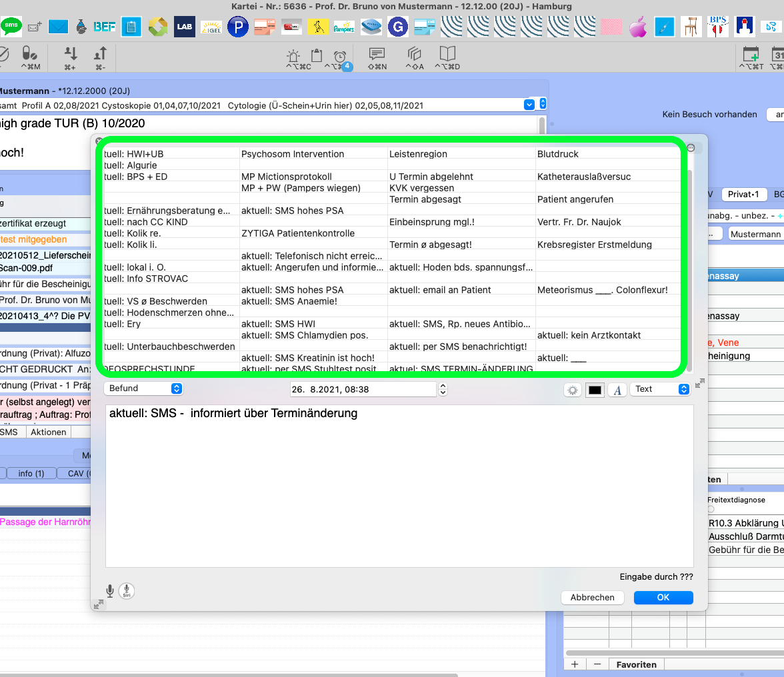Viewport: 784px width, 677px height.
Task: Select template 'ZYTIGA Patientenkontrolle'
Action: (x=298, y=233)
